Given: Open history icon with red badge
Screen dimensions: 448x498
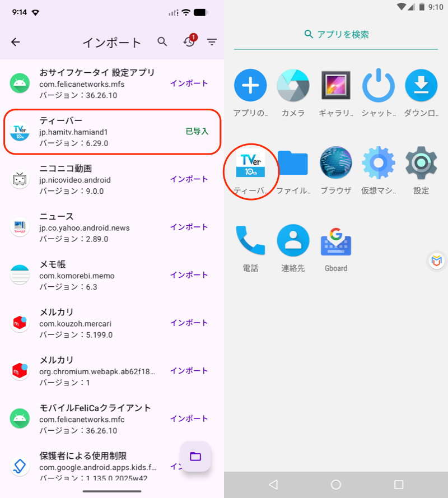Looking at the screenshot, I should click(190, 41).
